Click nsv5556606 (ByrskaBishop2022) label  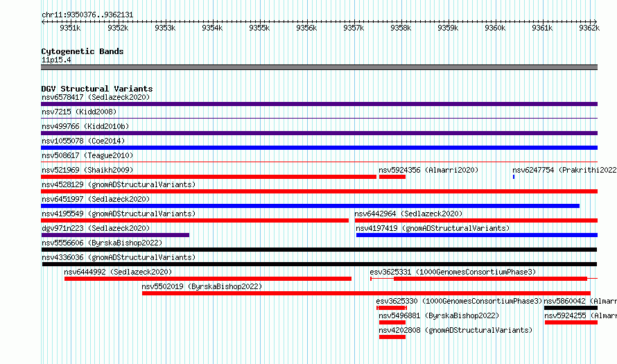coord(102,243)
